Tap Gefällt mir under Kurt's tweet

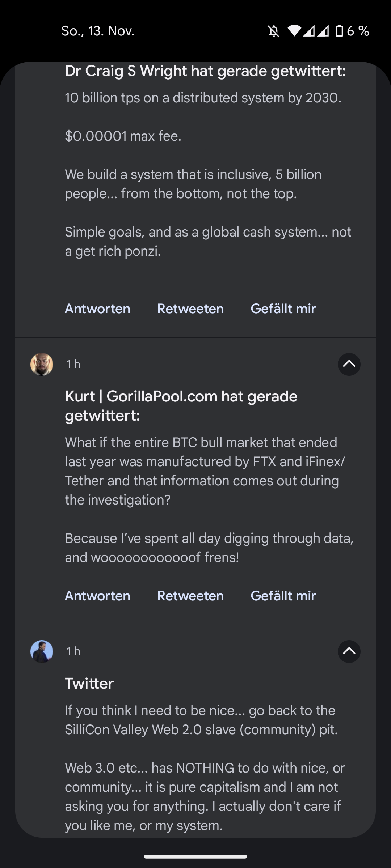click(283, 596)
